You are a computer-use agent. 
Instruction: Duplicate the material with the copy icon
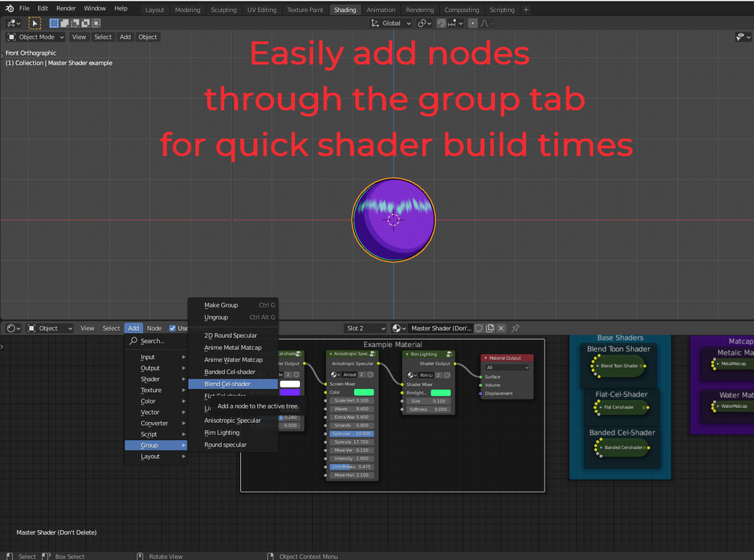pyautogui.click(x=490, y=328)
